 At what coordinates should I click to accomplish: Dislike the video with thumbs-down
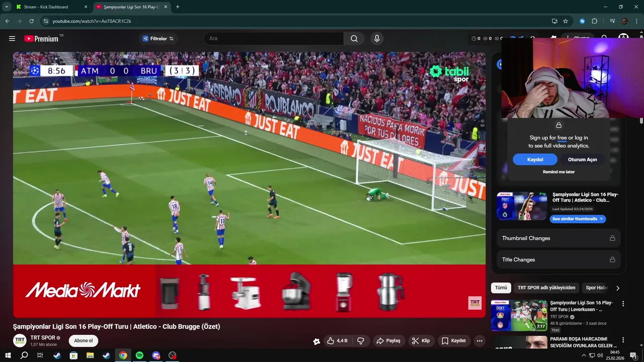point(361,341)
